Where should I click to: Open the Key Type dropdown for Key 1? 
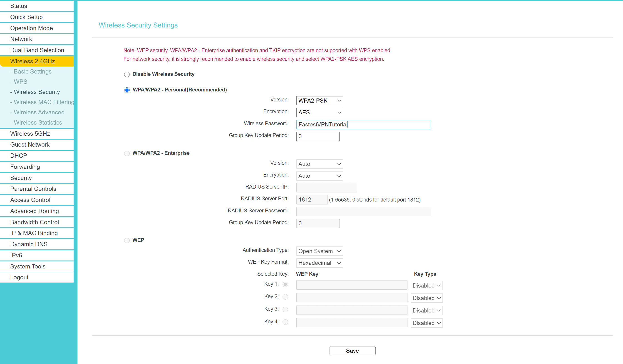click(426, 285)
